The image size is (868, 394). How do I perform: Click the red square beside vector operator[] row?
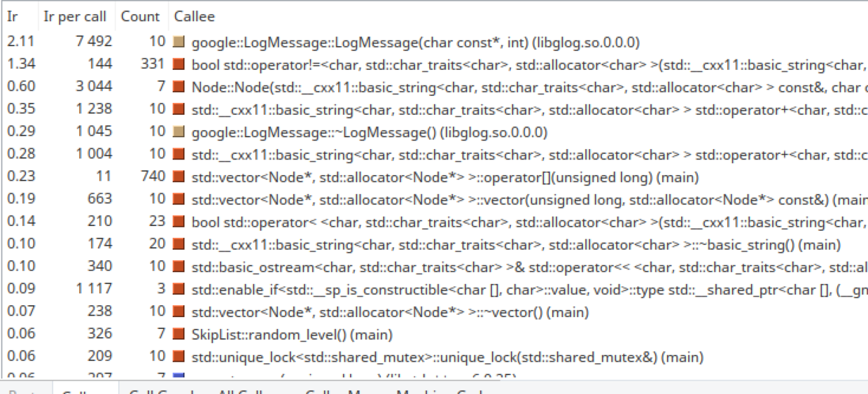179,176
